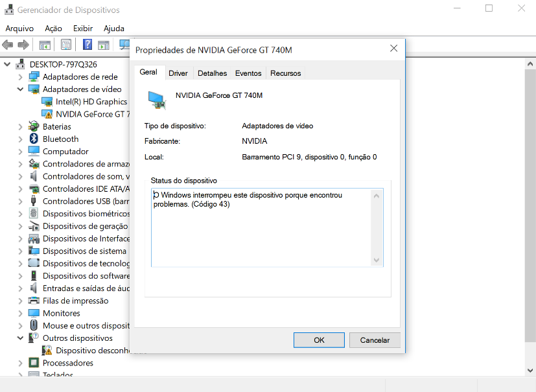This screenshot has height=392, width=536.
Task: Open the Properties toolbar icon
Action: click(66, 45)
